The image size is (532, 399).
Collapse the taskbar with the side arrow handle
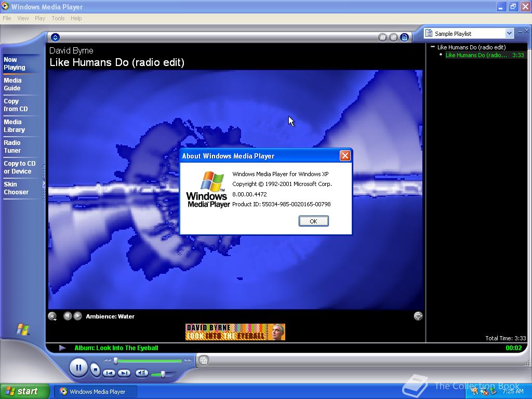(44, 183)
